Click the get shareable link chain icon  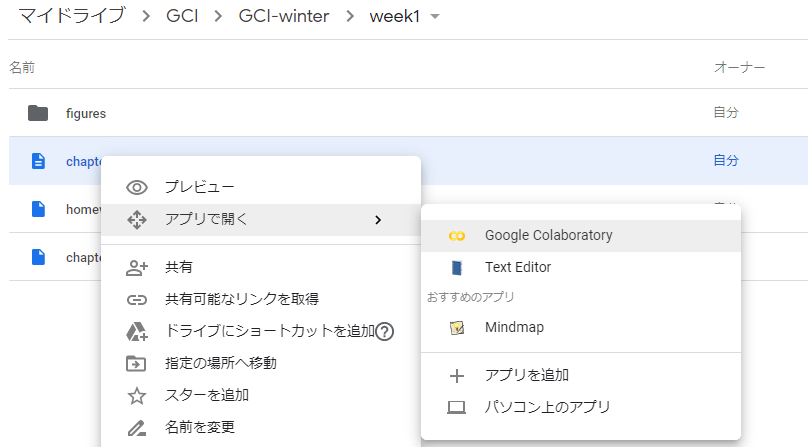coord(137,300)
